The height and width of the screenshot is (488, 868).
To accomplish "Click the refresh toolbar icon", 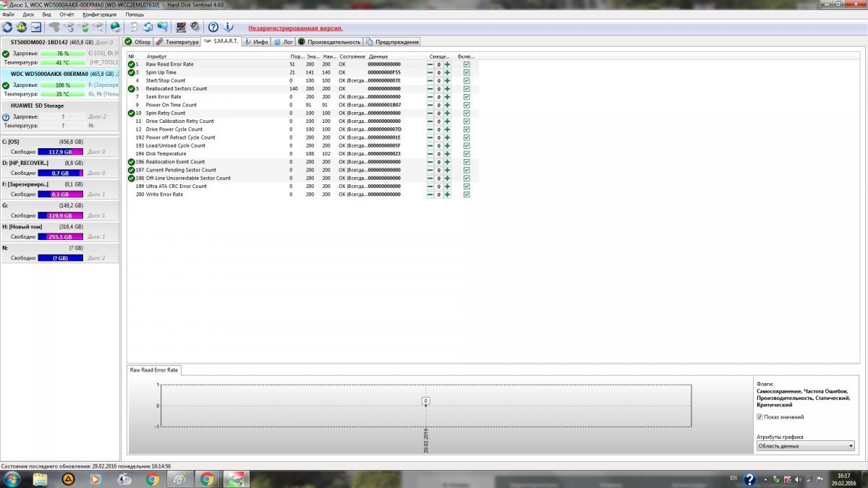I will (7, 27).
